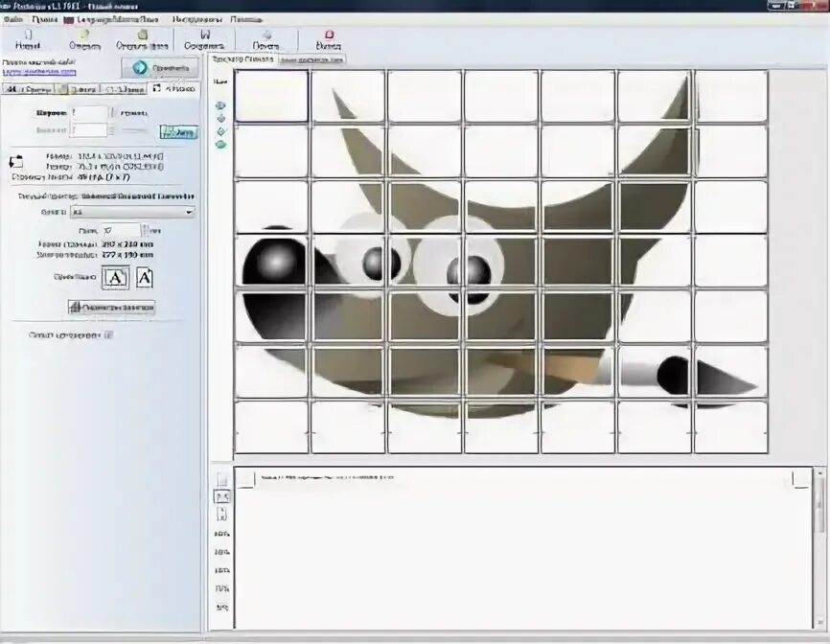Select the Poster Preview tab above the grid
This screenshot has width=830, height=644.
(242, 59)
